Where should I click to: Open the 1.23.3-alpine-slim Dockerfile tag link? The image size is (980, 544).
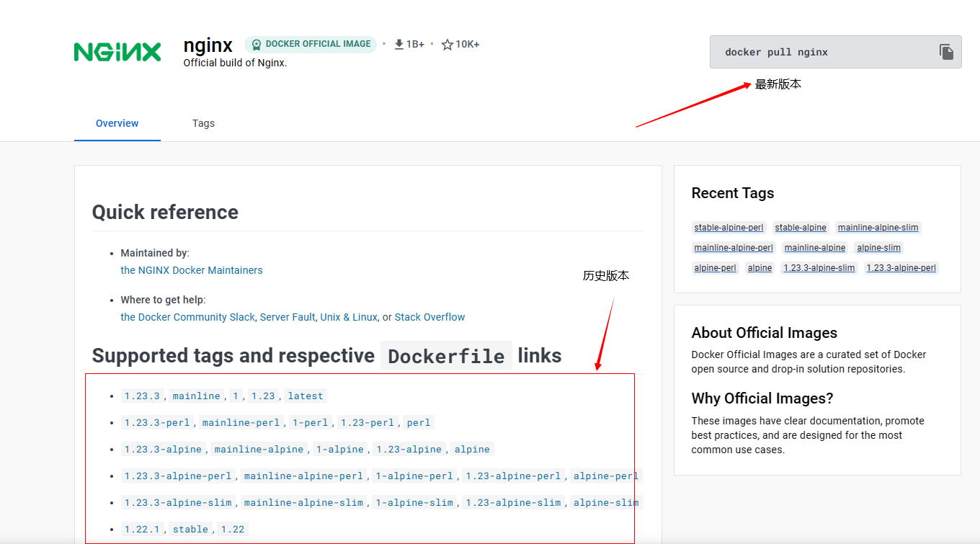pos(178,502)
